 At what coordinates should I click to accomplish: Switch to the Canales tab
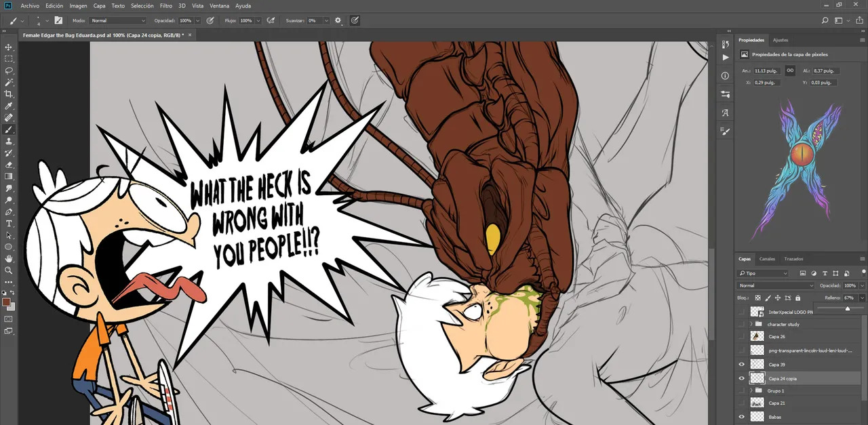pos(767,259)
